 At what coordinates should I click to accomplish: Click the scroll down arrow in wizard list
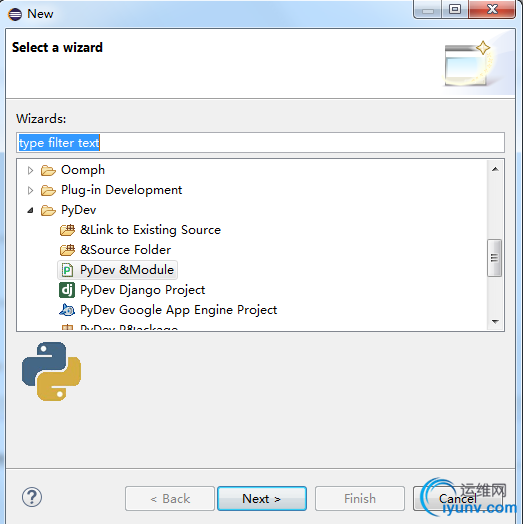pyautogui.click(x=495, y=321)
